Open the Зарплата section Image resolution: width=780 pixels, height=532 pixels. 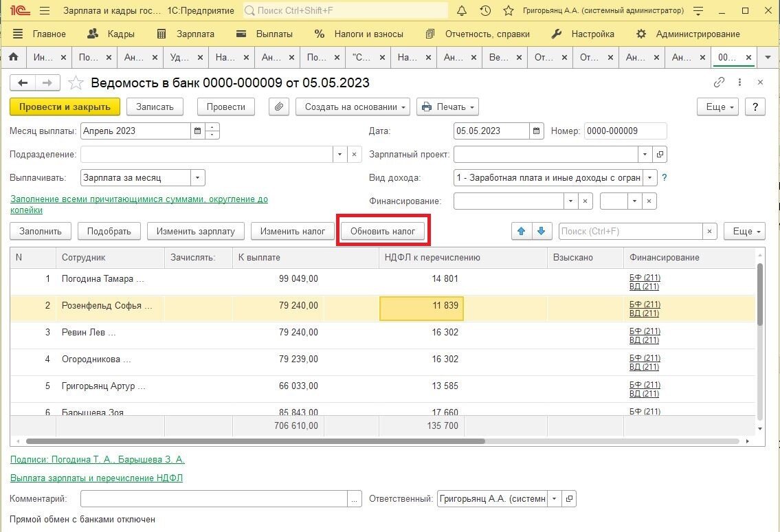(x=195, y=34)
